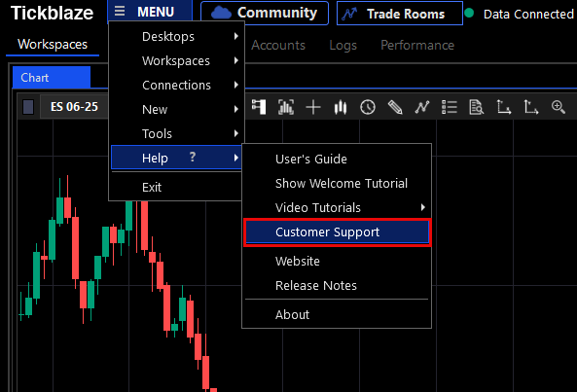Click the cloud Community button
577x392 pixels.
tap(265, 14)
